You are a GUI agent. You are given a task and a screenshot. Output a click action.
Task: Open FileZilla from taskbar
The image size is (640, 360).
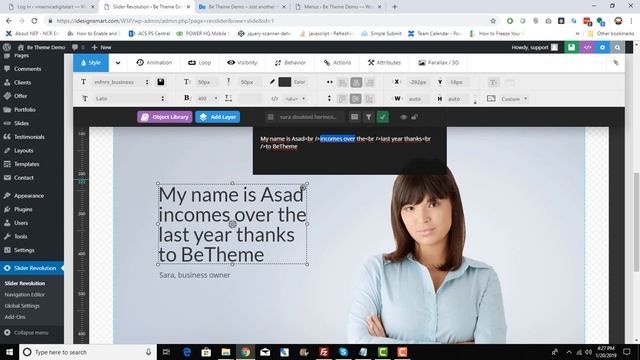click(324, 352)
